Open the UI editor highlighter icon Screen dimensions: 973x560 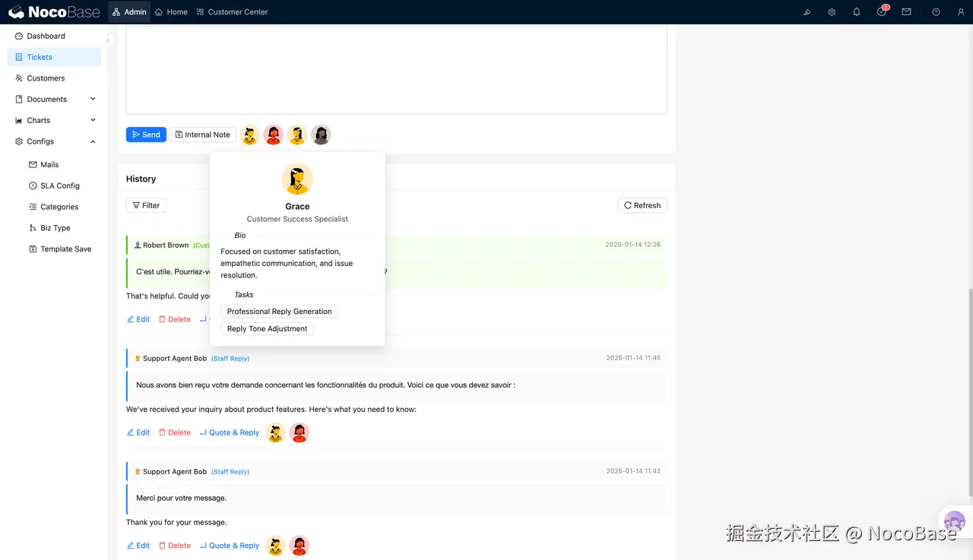(x=807, y=12)
